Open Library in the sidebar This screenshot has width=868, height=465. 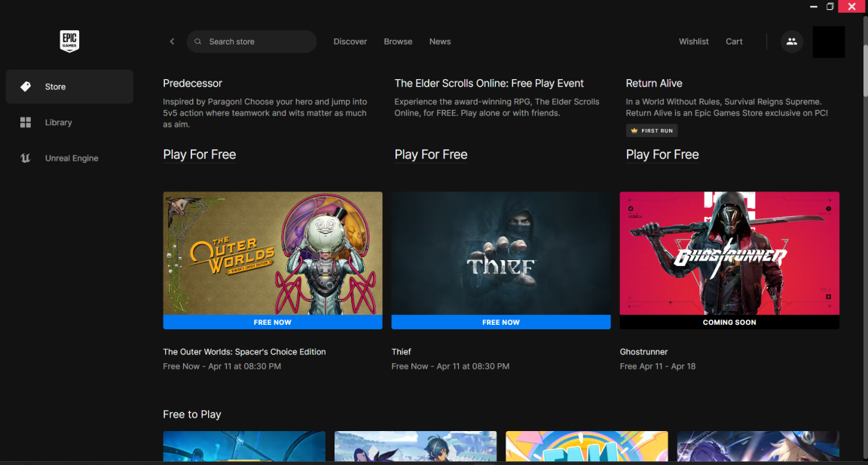point(70,122)
